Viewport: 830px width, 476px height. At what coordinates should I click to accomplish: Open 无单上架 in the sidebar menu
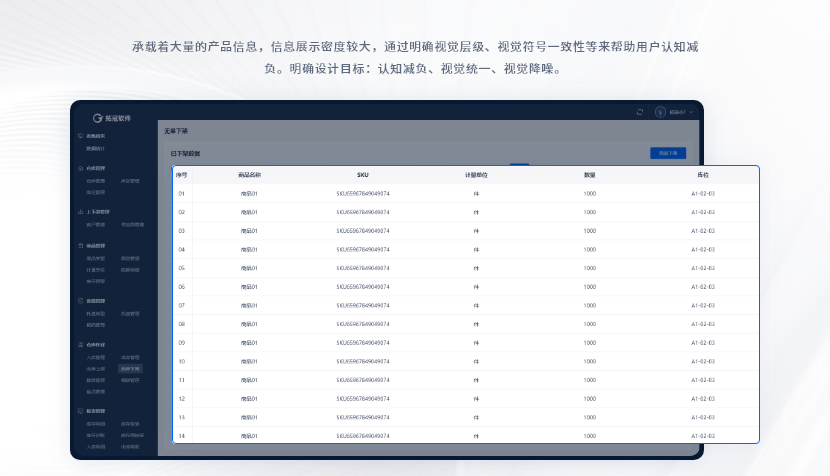[x=96, y=369]
